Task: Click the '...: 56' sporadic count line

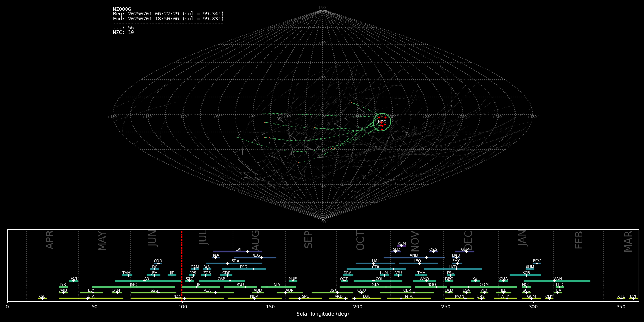Action: click(123, 28)
